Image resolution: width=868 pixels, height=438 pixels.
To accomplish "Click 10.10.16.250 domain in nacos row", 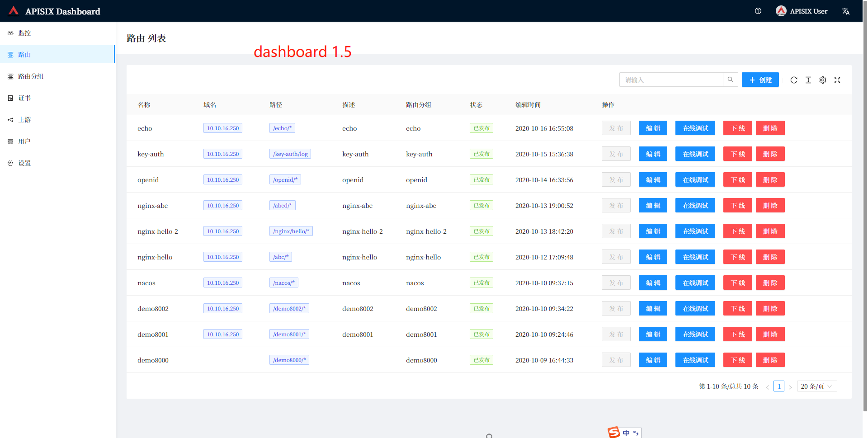I will pos(223,283).
